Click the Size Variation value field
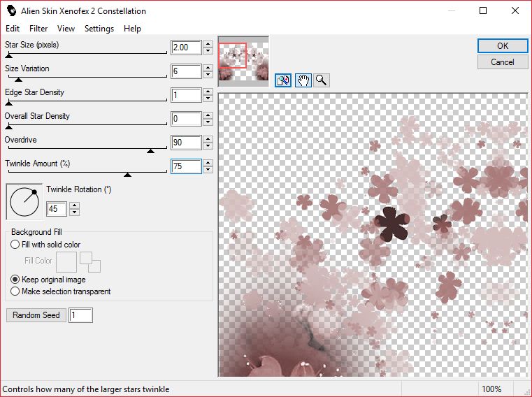This screenshot has width=532, height=397. [186, 71]
